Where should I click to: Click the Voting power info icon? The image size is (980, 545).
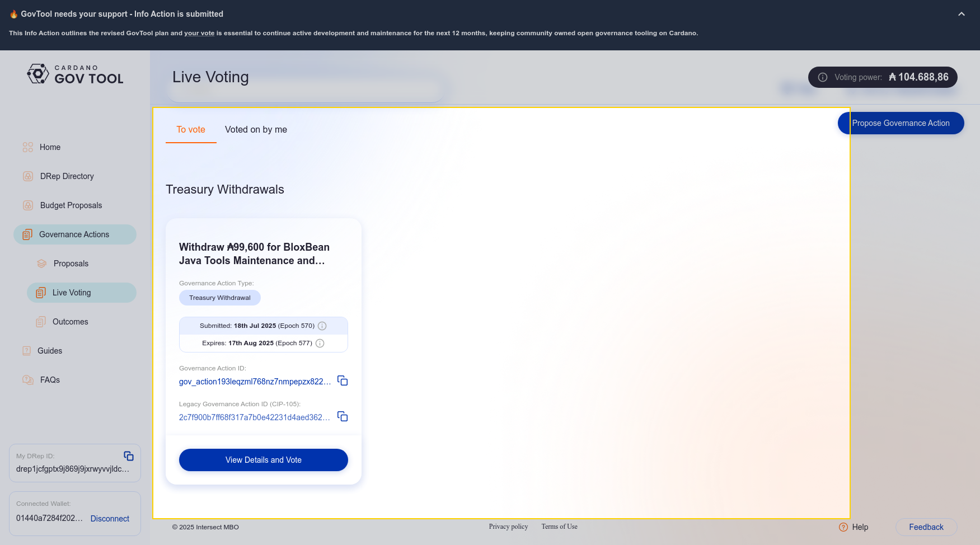coord(823,77)
